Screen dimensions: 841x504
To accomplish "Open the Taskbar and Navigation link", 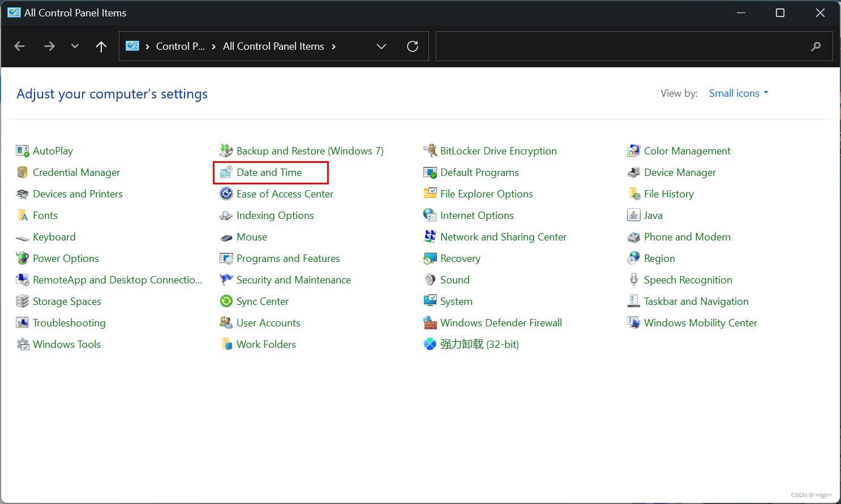I will 696,301.
